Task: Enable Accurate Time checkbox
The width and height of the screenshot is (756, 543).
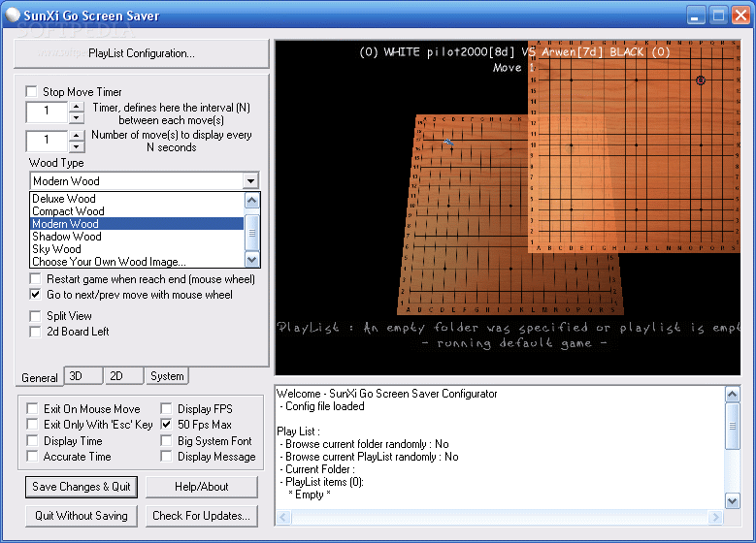Action: point(32,456)
